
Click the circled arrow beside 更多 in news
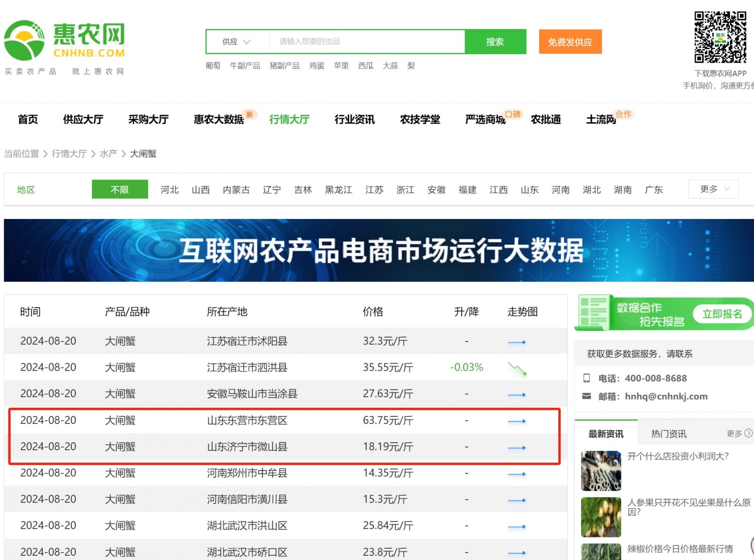748,433
